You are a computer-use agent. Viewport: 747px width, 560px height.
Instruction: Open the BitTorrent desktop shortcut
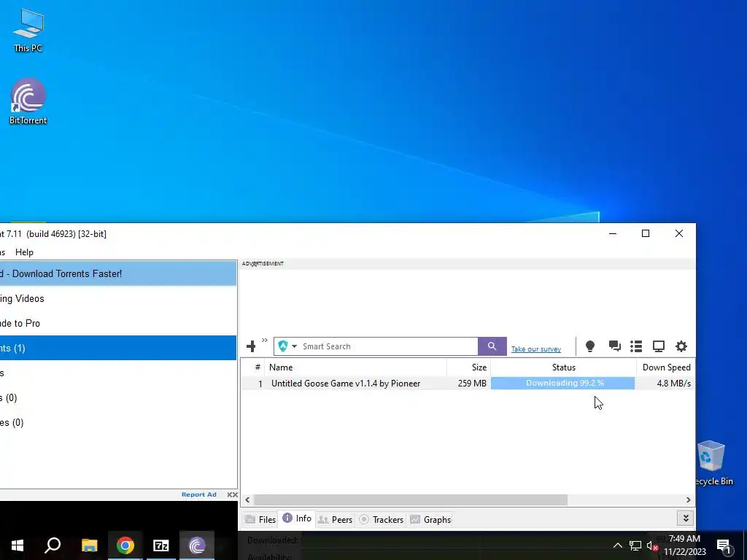click(x=28, y=101)
